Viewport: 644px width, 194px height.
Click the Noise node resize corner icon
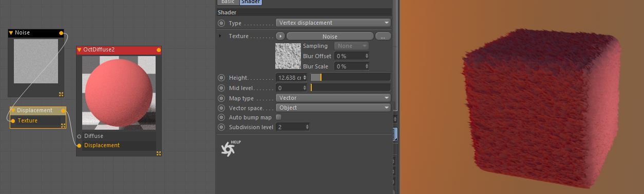pos(61,94)
